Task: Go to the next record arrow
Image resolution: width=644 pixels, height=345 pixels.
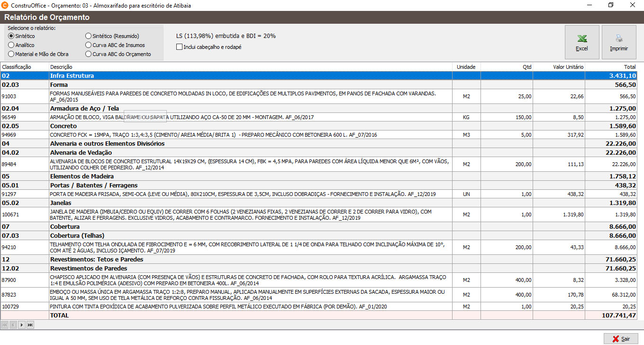Action: point(22,325)
